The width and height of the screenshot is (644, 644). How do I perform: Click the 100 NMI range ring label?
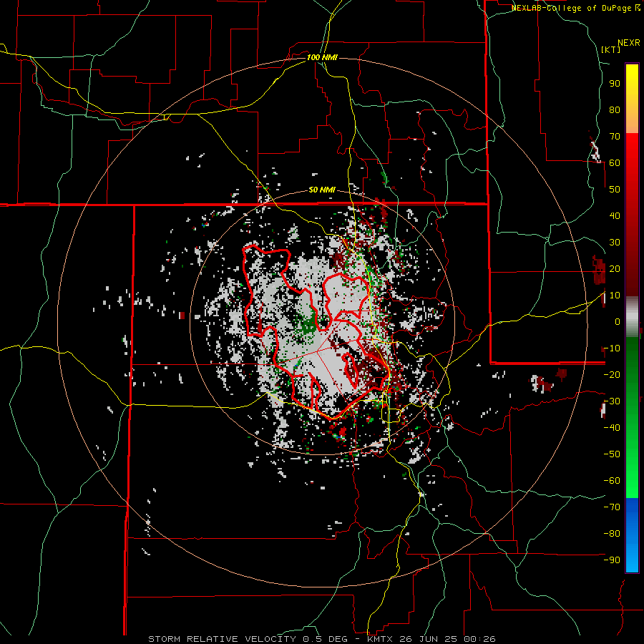(x=322, y=57)
